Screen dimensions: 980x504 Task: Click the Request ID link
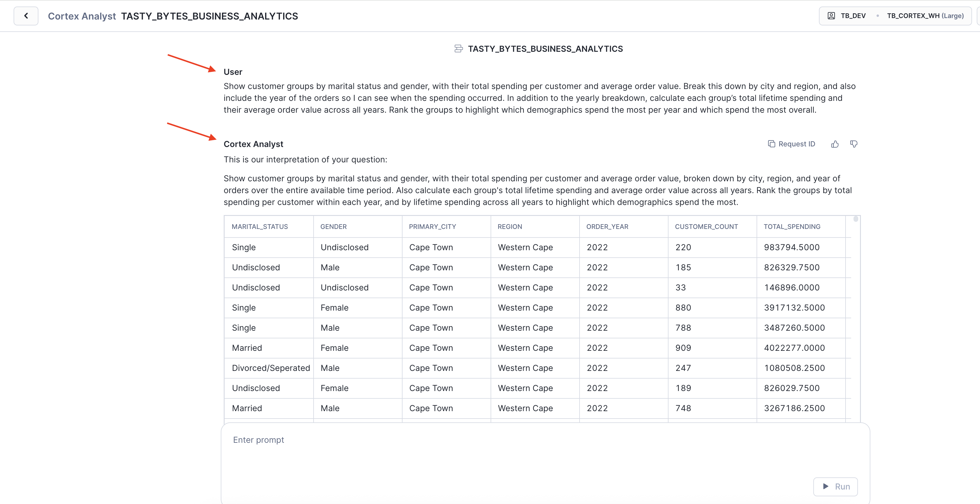click(x=797, y=143)
